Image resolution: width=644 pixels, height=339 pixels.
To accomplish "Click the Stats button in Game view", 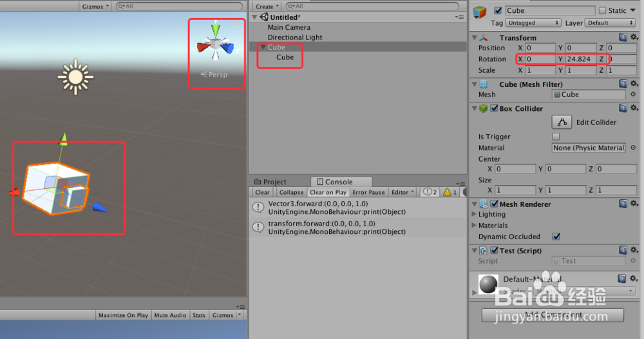I will click(199, 315).
